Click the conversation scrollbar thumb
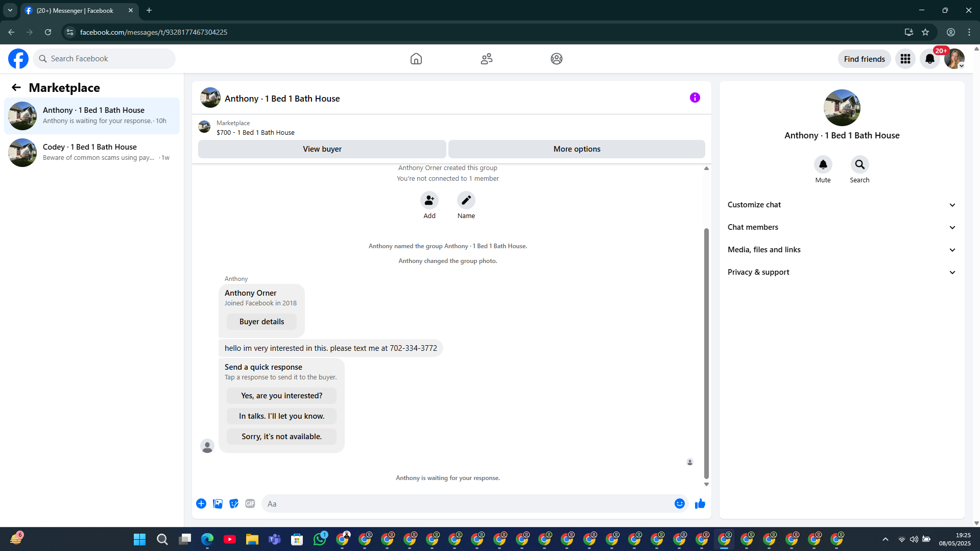The width and height of the screenshot is (980, 551). (x=706, y=353)
